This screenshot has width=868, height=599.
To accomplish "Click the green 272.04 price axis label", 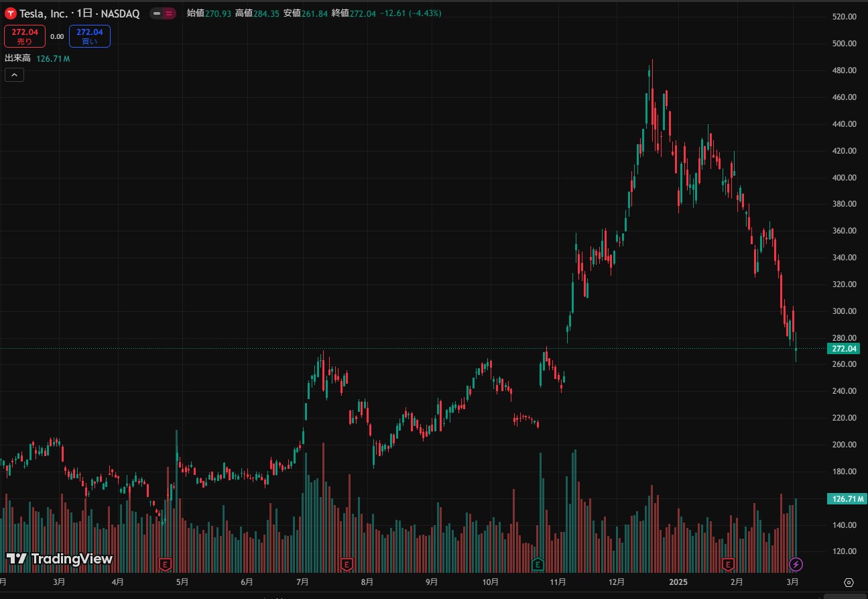I will pos(844,349).
